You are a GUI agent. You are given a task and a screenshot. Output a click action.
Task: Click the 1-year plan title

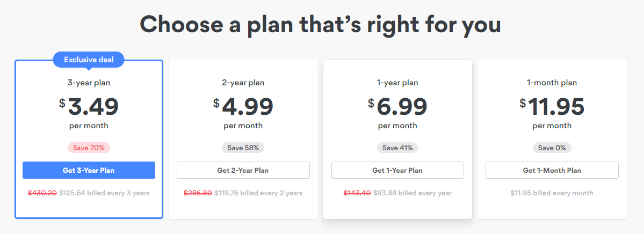[x=397, y=83]
